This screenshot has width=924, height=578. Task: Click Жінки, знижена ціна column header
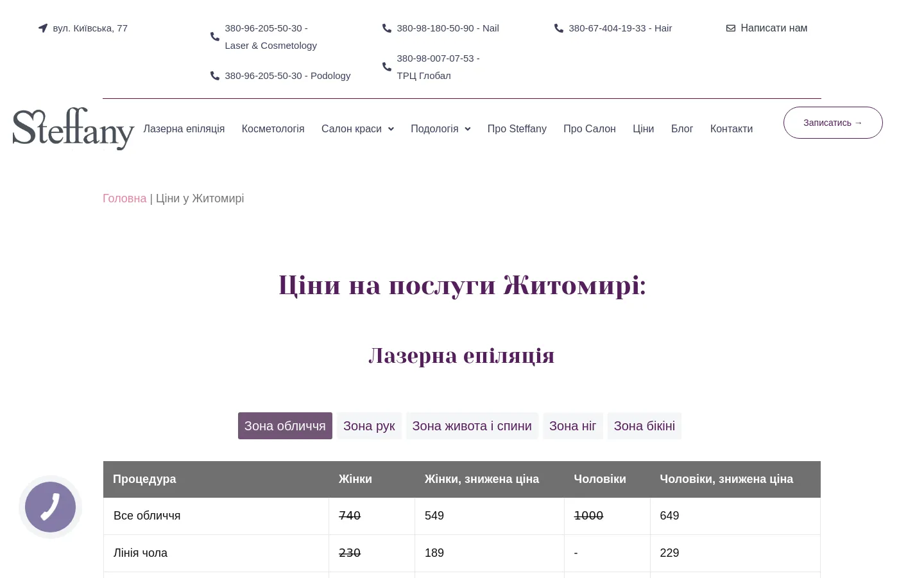click(x=482, y=479)
